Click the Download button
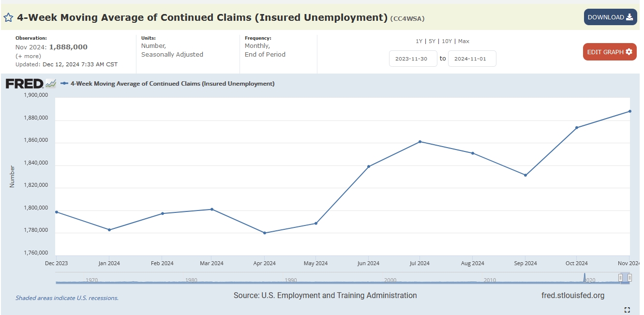This screenshot has width=644, height=315. pos(610,17)
